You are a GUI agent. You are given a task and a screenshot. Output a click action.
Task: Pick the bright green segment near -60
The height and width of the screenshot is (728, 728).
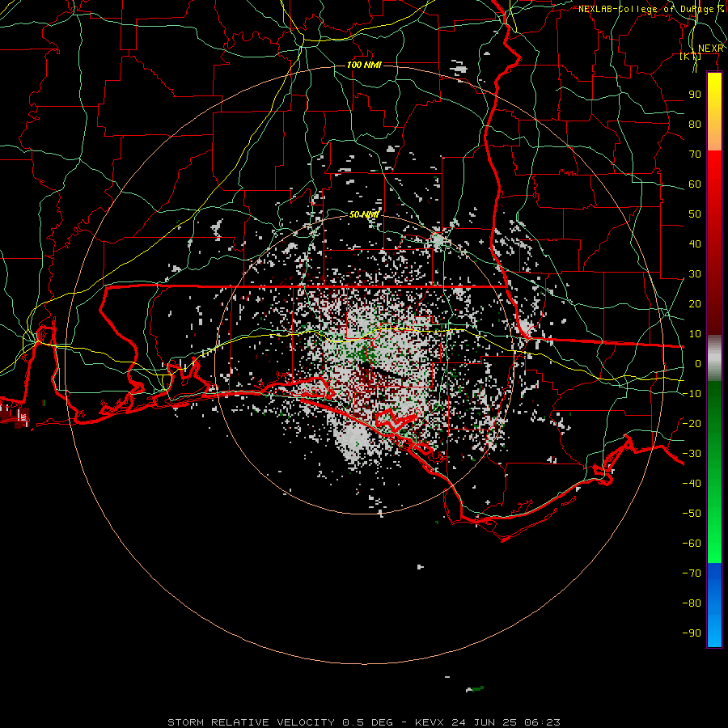coord(714,544)
